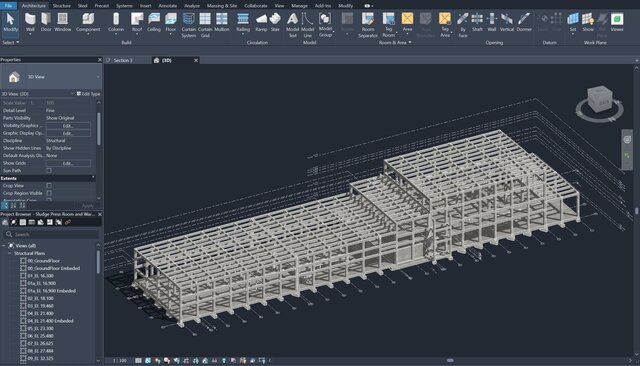
Task: Activate the Dormer opening tool
Action: 524,22
